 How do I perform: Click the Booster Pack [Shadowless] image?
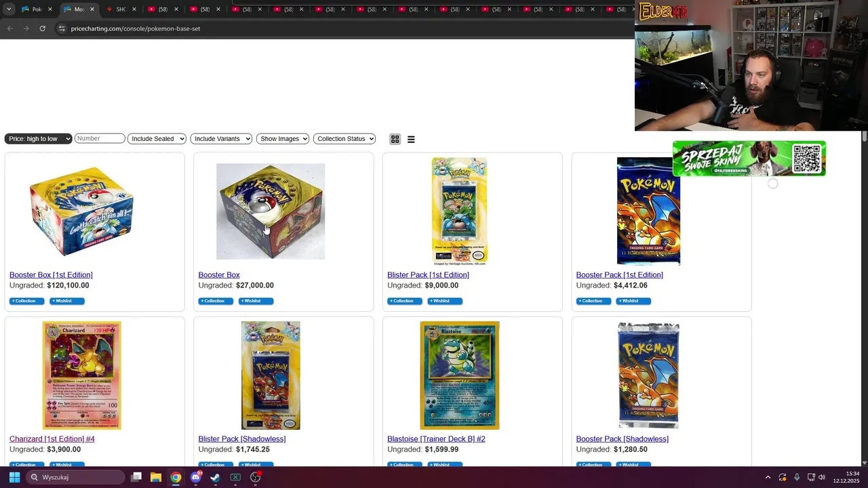(x=648, y=375)
